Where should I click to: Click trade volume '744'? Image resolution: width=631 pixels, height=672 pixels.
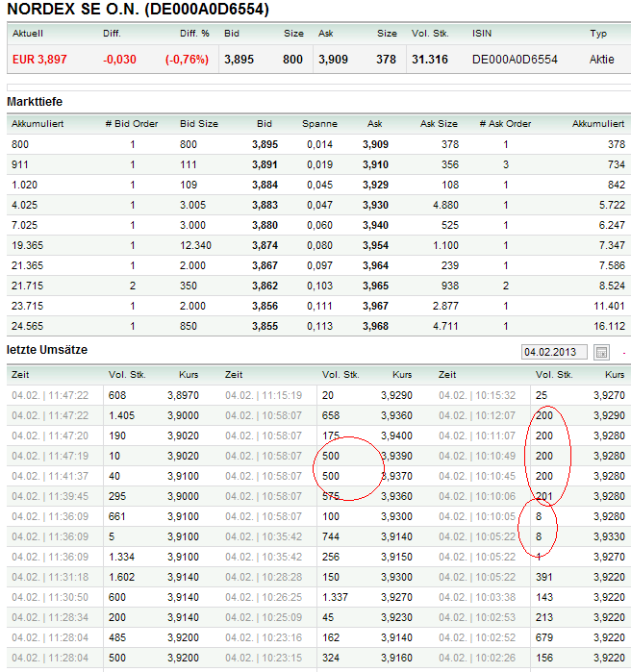click(331, 536)
